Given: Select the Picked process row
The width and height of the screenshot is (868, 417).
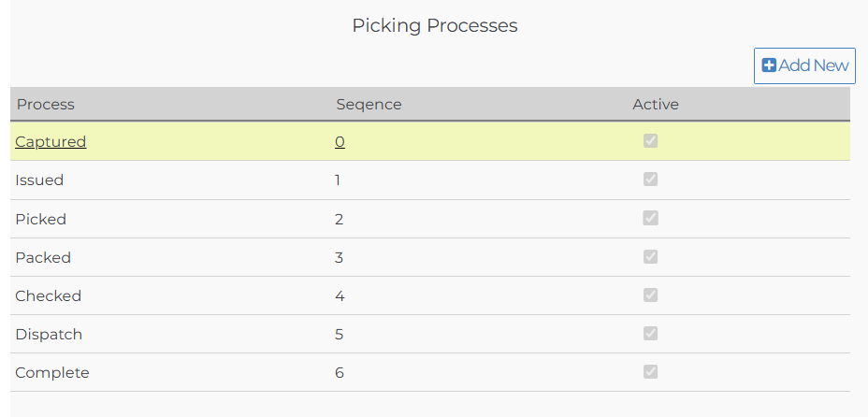Looking at the screenshot, I should pos(40,220).
